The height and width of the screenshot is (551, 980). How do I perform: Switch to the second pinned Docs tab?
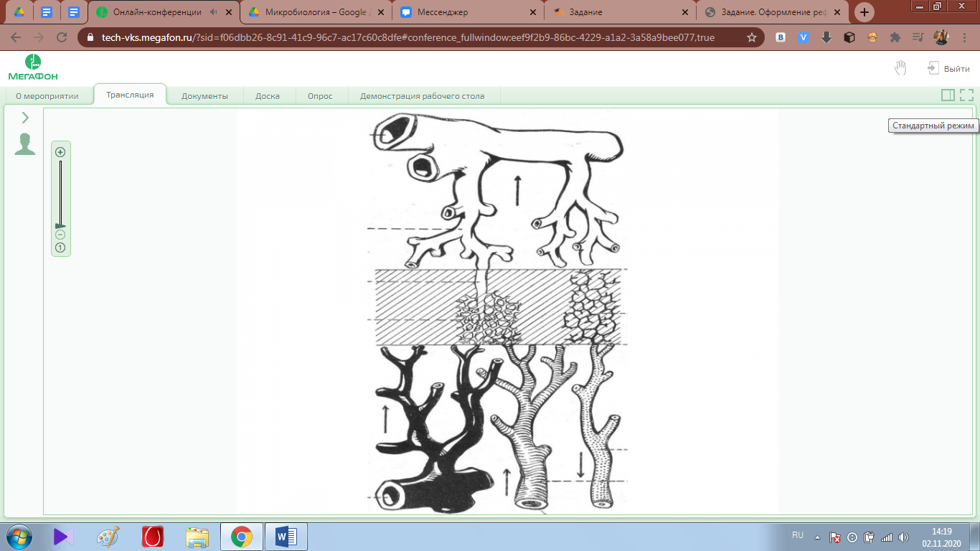47,12
